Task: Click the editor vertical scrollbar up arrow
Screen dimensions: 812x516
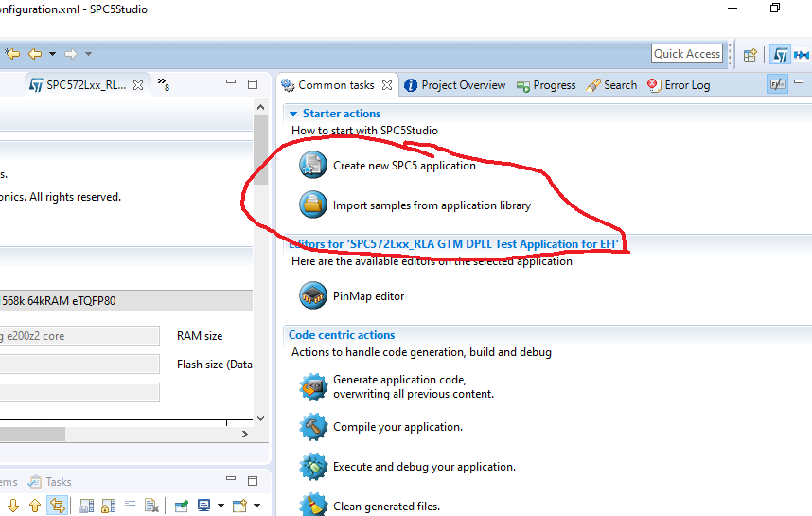Action: (260, 107)
